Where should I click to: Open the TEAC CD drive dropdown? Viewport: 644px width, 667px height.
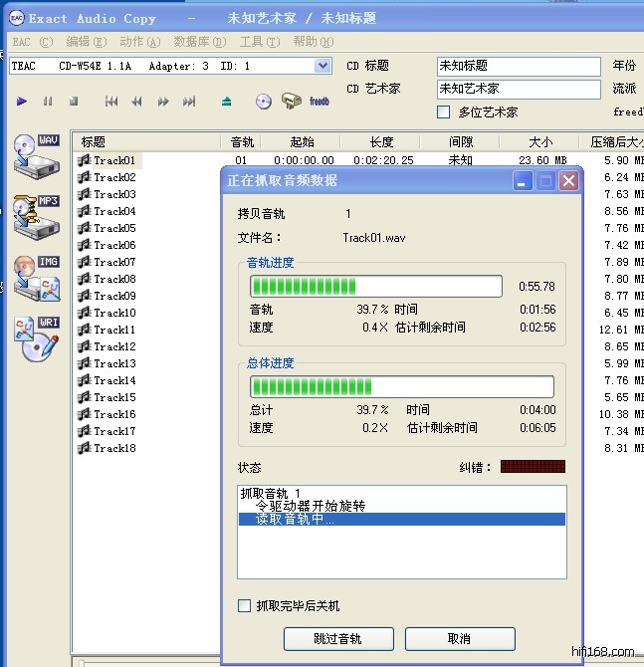[x=322, y=66]
